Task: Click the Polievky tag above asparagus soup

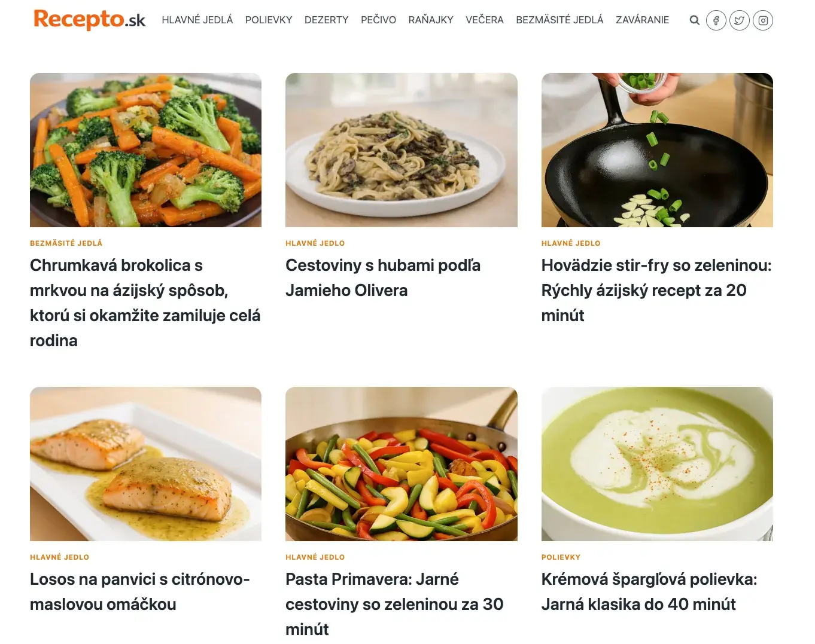Action: coord(561,557)
